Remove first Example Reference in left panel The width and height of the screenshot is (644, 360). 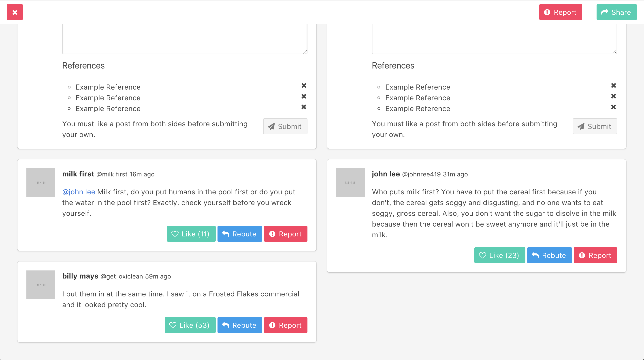pyautogui.click(x=304, y=86)
